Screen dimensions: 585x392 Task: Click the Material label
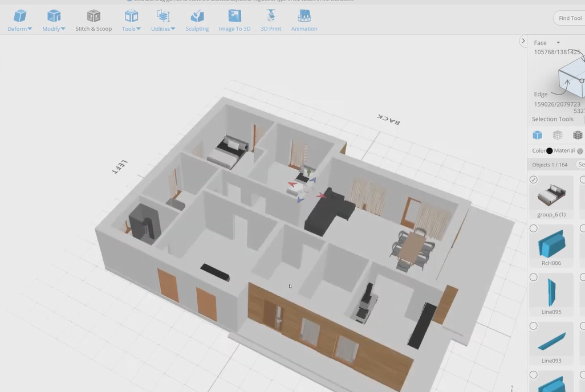[x=564, y=150]
